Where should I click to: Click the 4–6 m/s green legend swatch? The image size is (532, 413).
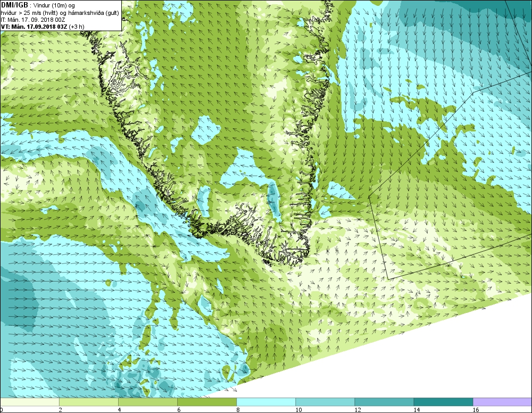click(x=148, y=402)
